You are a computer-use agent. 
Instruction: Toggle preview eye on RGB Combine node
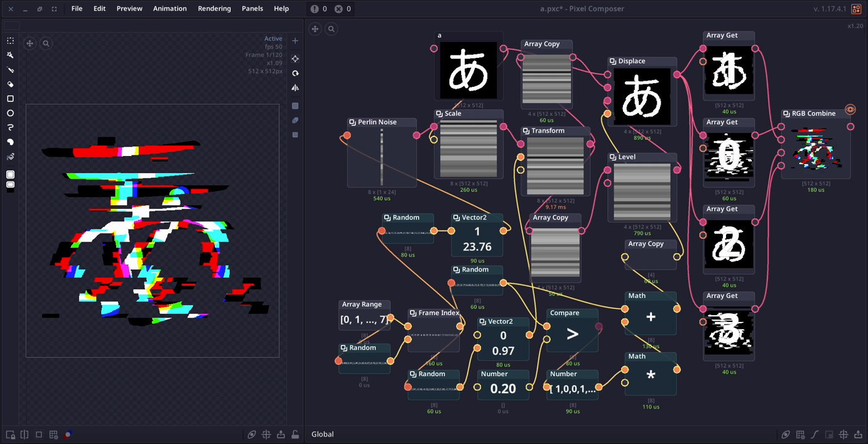850,110
